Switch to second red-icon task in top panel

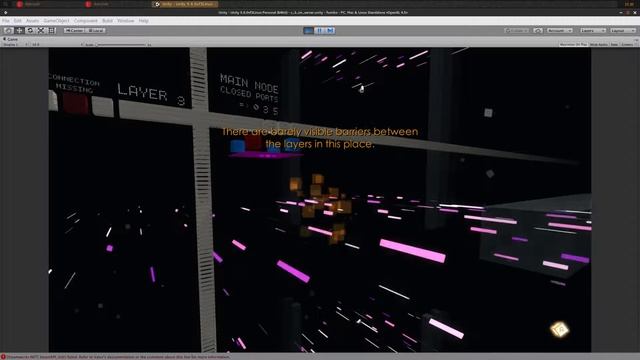tap(97, 4)
